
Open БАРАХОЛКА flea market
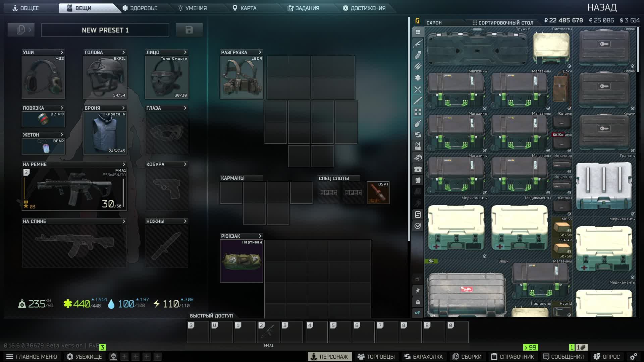424,357
